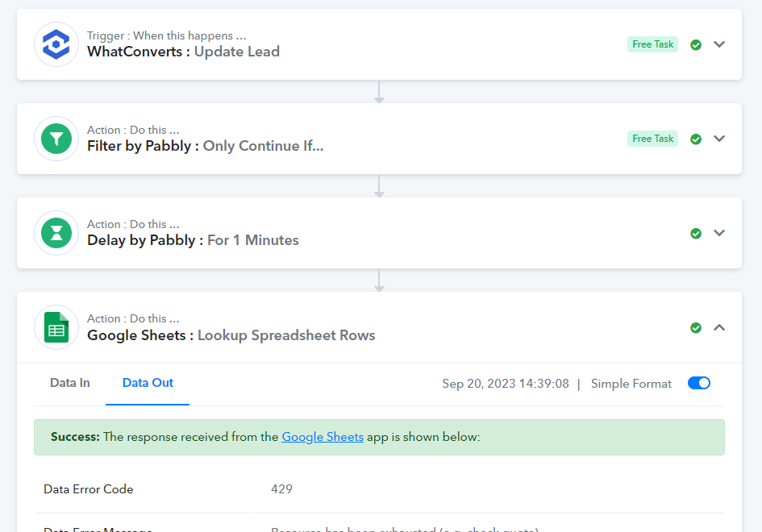
Task: Click green check status on Filter step
Action: pos(696,139)
